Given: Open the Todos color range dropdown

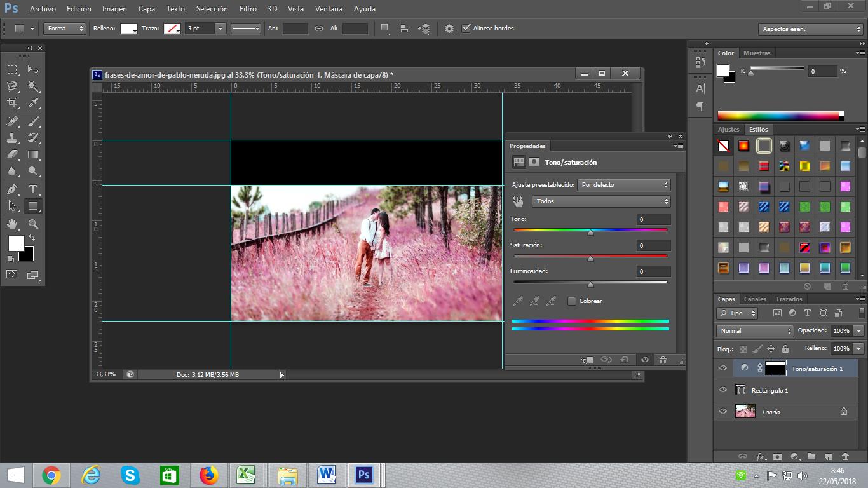Looking at the screenshot, I should point(601,201).
